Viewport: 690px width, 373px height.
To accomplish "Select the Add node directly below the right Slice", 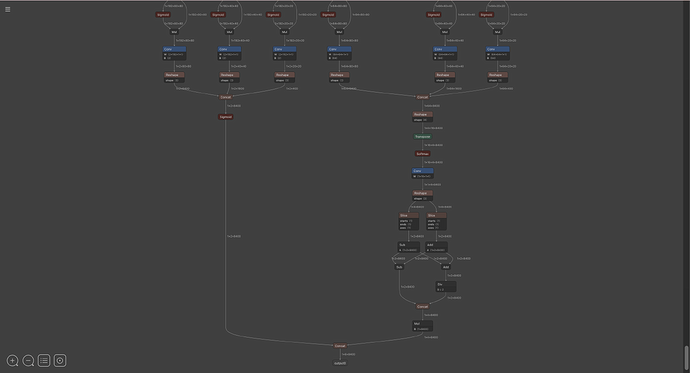I will tap(437, 247).
